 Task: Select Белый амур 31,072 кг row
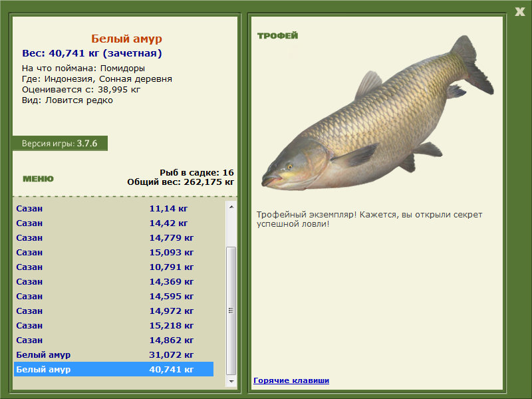114,354
